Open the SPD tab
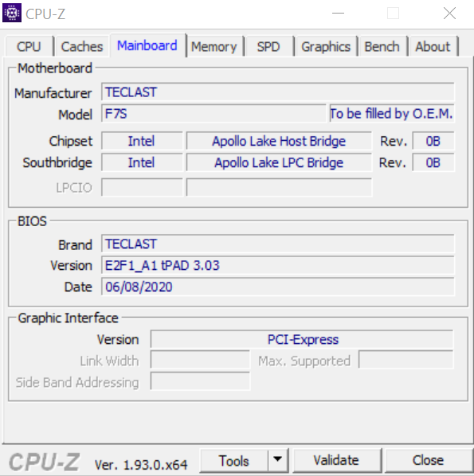The height and width of the screenshot is (476, 474). click(268, 47)
